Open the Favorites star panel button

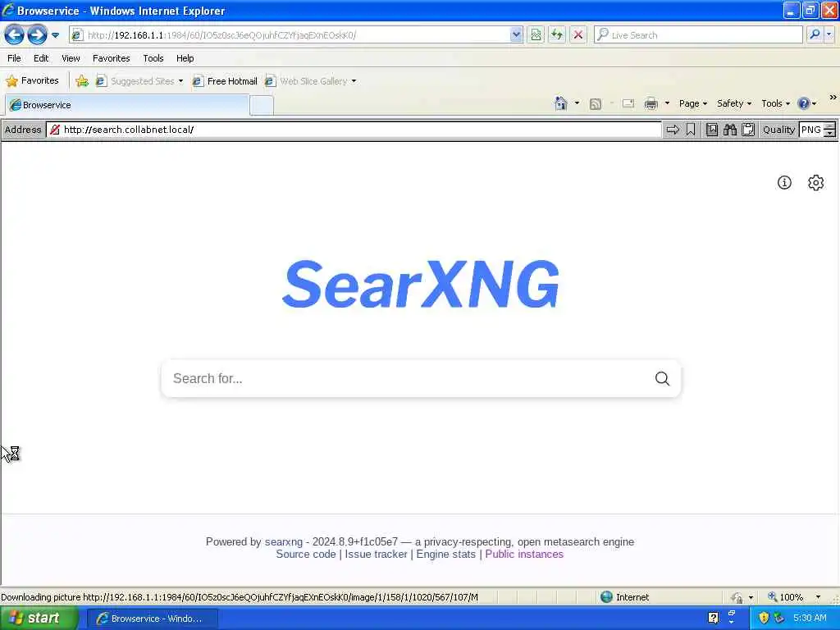click(x=33, y=81)
